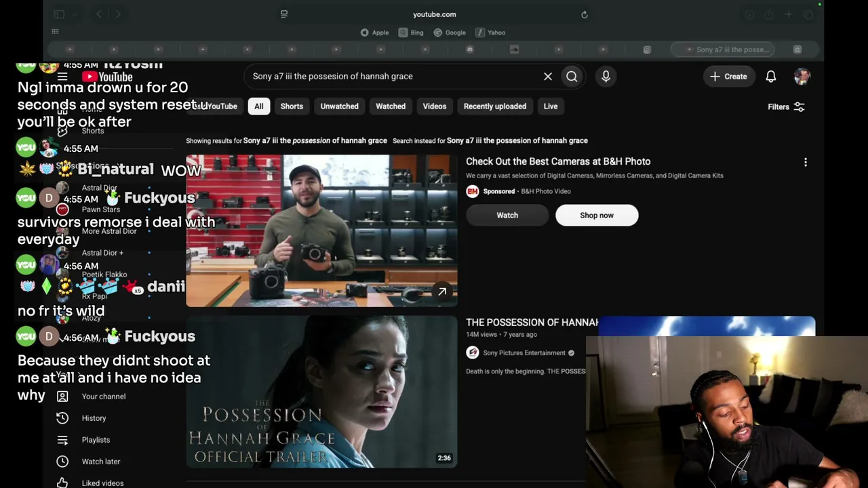Click the youtube.com address bar
Screen dimensions: 868x488
[x=434, y=14]
